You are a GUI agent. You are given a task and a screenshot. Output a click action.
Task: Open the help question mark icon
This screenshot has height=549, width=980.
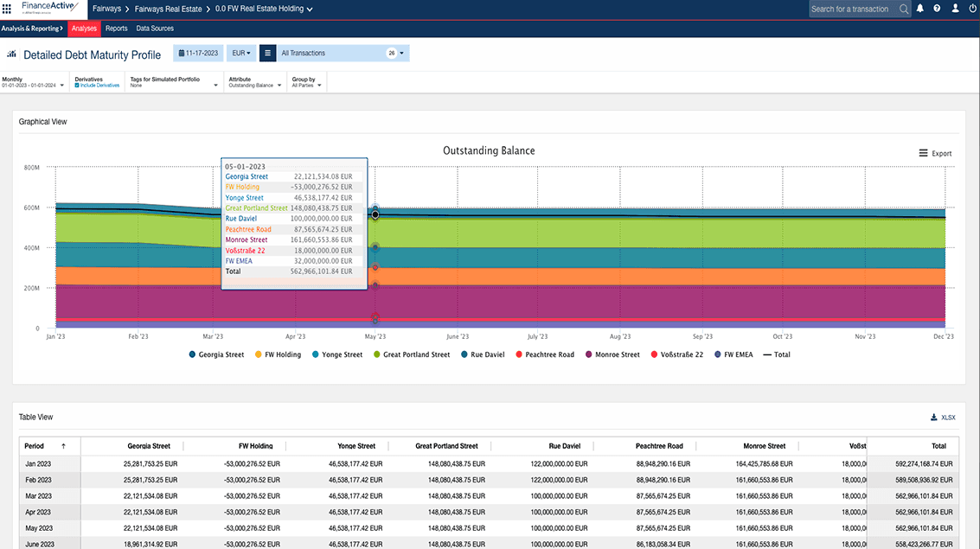click(x=937, y=9)
